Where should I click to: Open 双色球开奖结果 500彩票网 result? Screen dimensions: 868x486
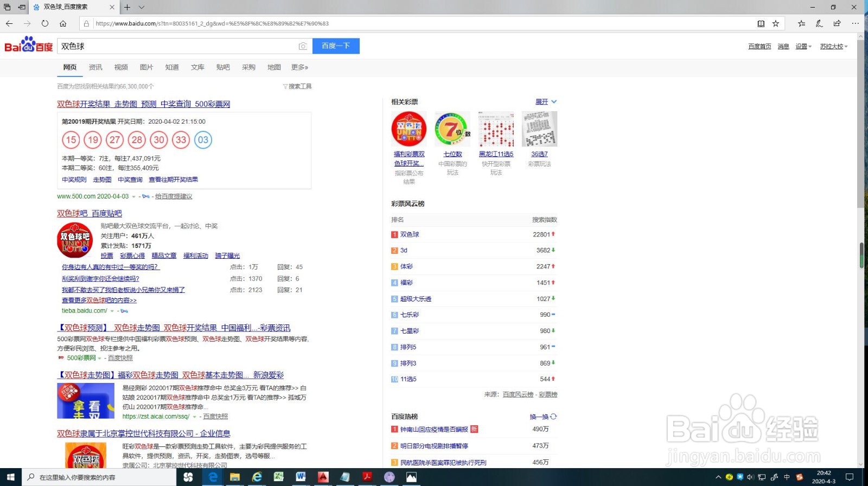point(144,104)
